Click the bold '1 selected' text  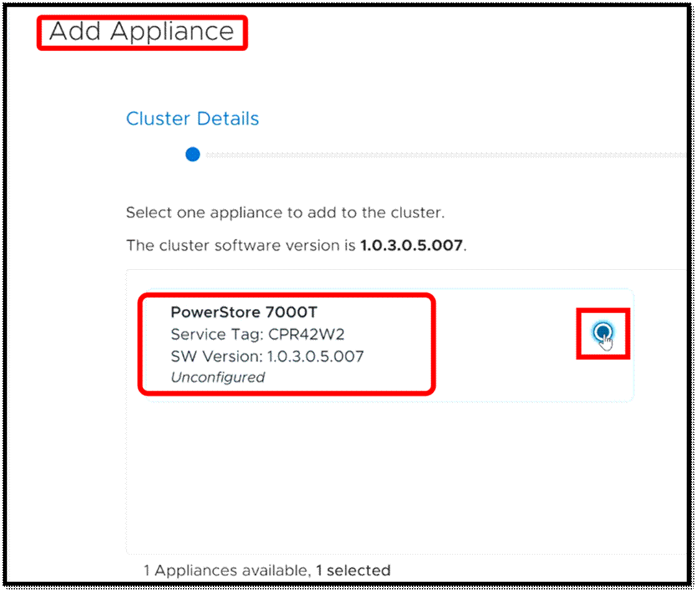pyautogui.click(x=353, y=570)
